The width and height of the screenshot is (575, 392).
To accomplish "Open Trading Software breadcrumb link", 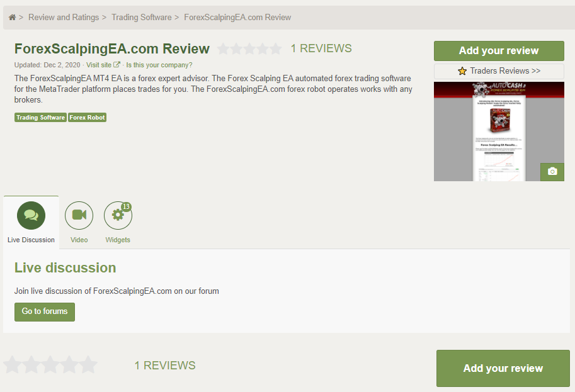I will coord(142,17).
